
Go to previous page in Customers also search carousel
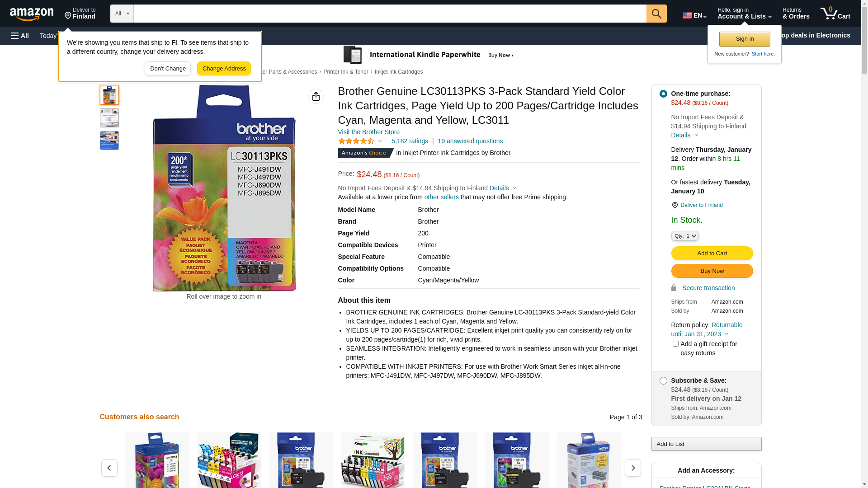tap(109, 468)
